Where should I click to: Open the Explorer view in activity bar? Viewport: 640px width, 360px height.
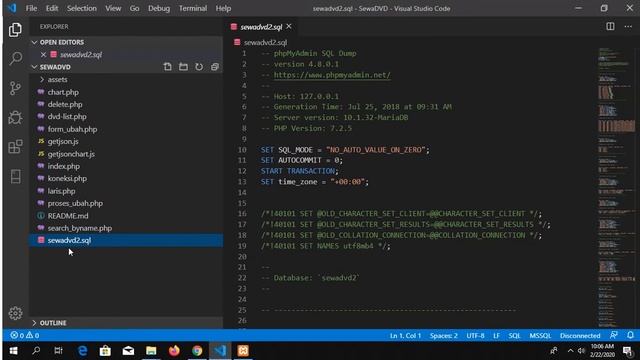(15, 30)
